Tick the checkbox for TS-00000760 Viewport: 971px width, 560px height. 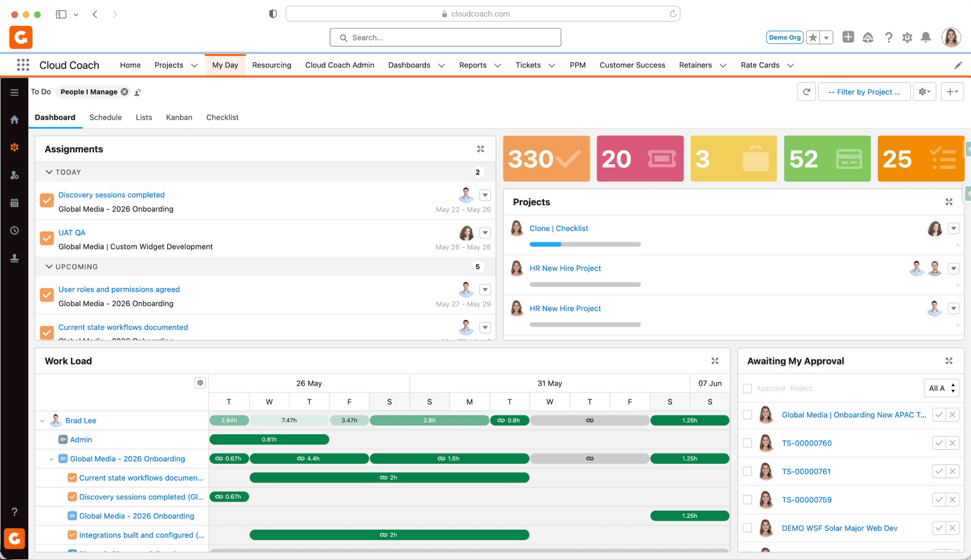click(747, 443)
